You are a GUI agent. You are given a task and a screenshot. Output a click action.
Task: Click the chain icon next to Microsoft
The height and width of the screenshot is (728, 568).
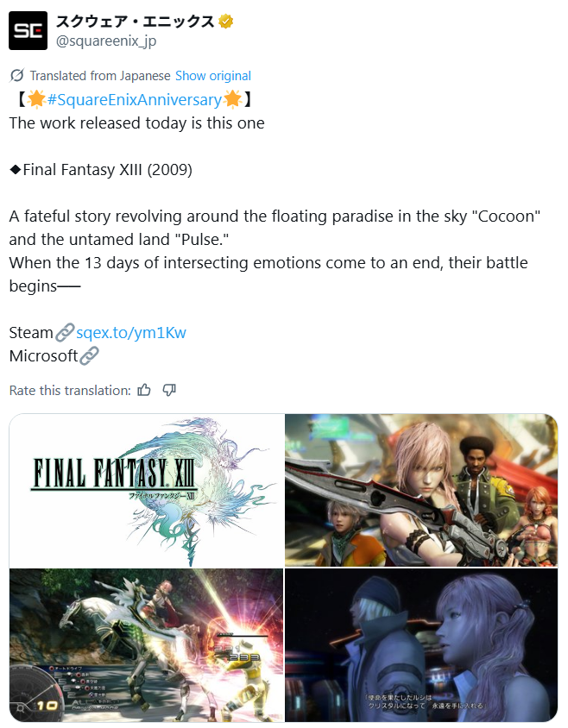click(89, 355)
